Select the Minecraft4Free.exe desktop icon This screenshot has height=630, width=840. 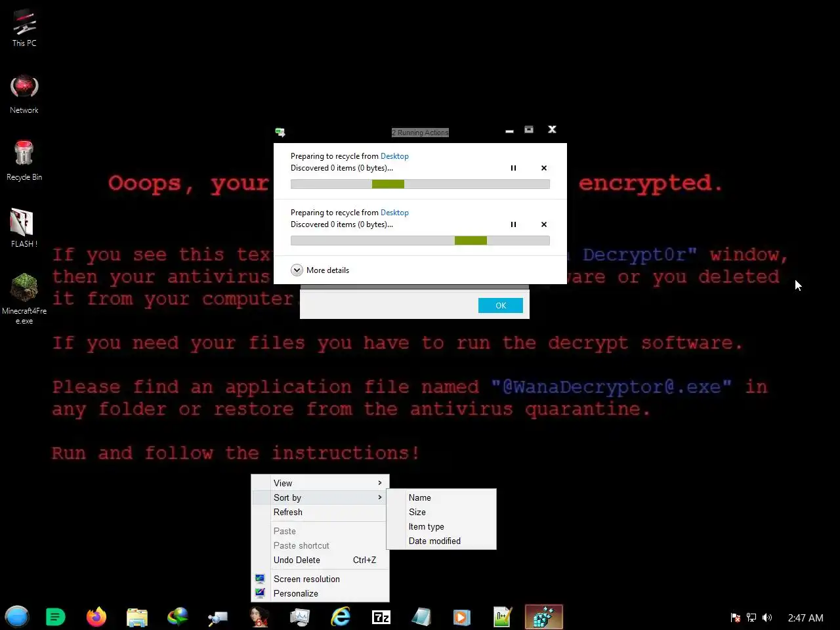click(24, 299)
